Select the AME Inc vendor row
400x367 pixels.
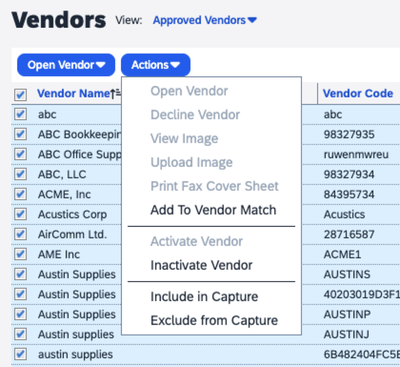pyautogui.click(x=59, y=254)
